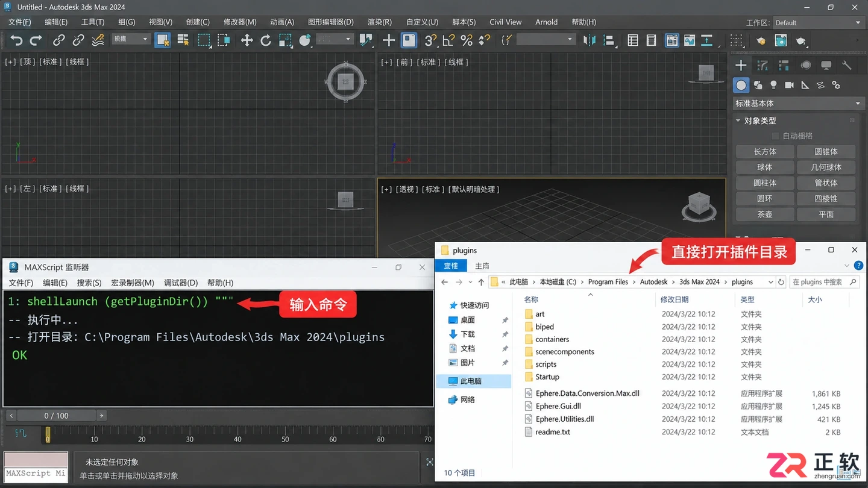Open 宏录制器(M) menu in MAXScript listener
The width and height of the screenshot is (868, 488).
click(x=133, y=283)
